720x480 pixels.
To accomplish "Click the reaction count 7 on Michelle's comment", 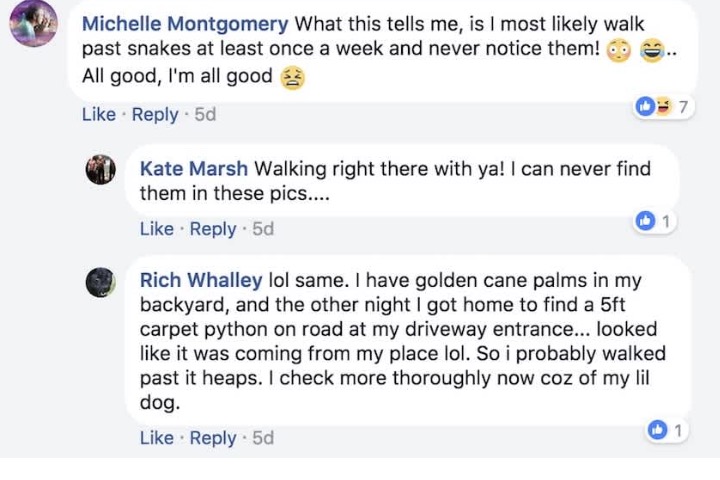I will point(683,106).
